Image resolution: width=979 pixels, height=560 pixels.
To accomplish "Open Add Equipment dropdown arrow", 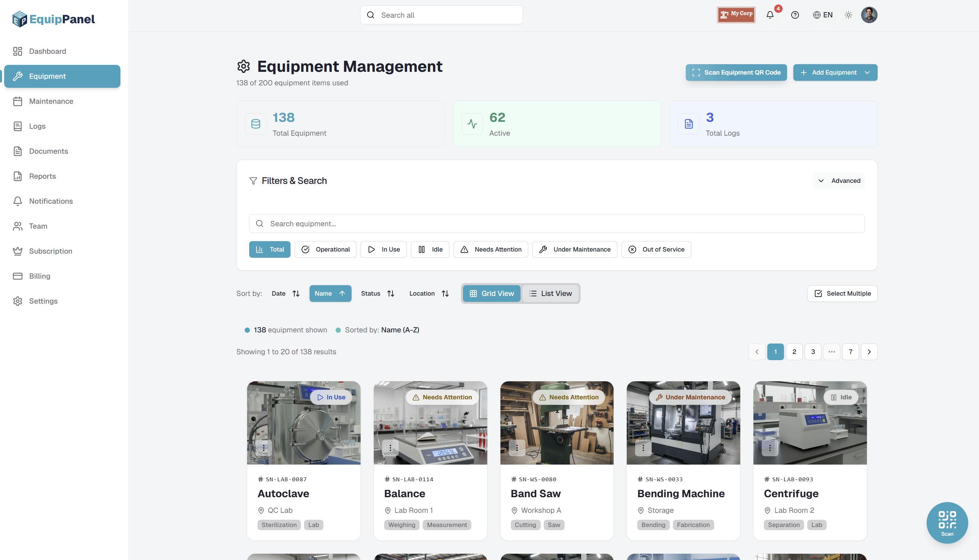I will pyautogui.click(x=867, y=72).
